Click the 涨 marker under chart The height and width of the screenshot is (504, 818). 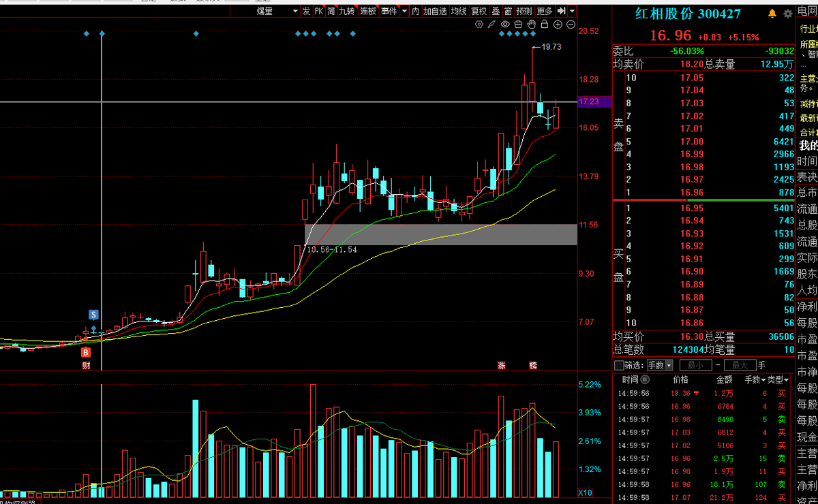(502, 366)
